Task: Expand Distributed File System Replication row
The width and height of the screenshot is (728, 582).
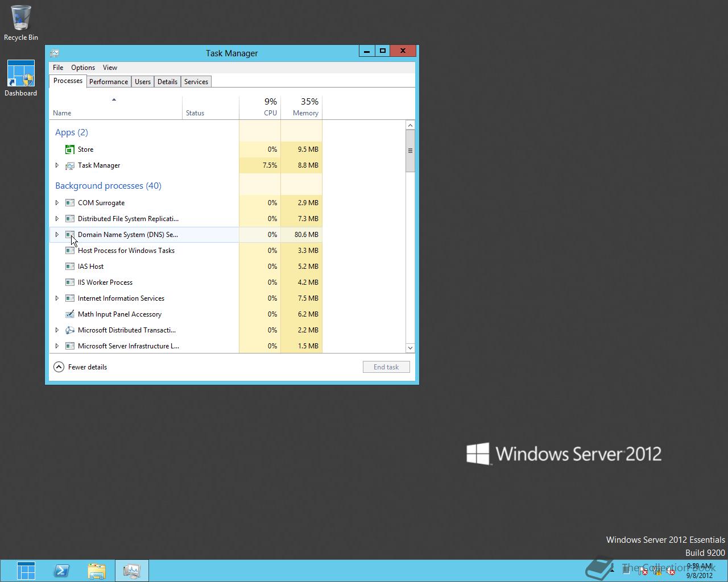Action: coord(57,219)
